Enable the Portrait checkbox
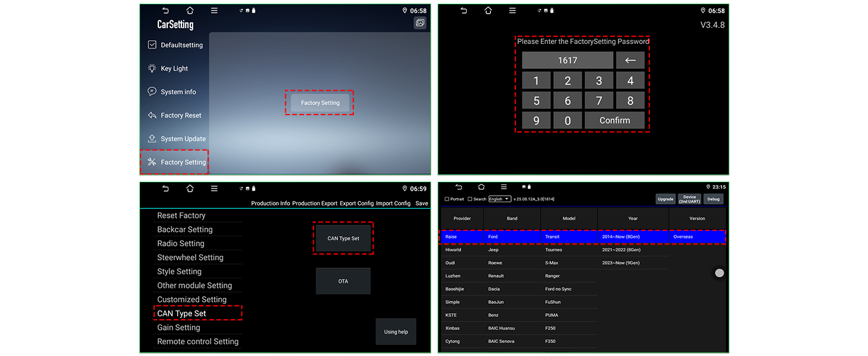This screenshot has width=868, height=356. [x=447, y=199]
